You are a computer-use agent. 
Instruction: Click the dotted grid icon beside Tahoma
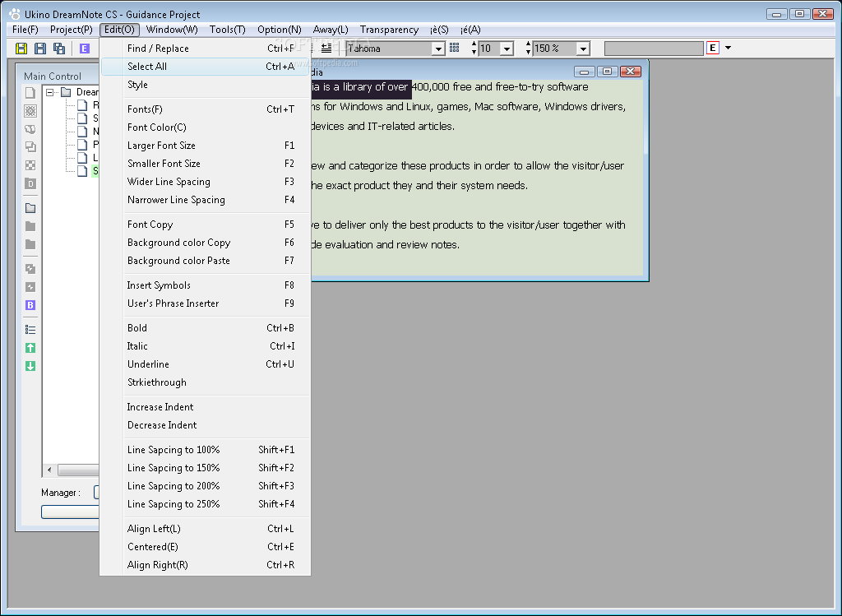[x=454, y=48]
